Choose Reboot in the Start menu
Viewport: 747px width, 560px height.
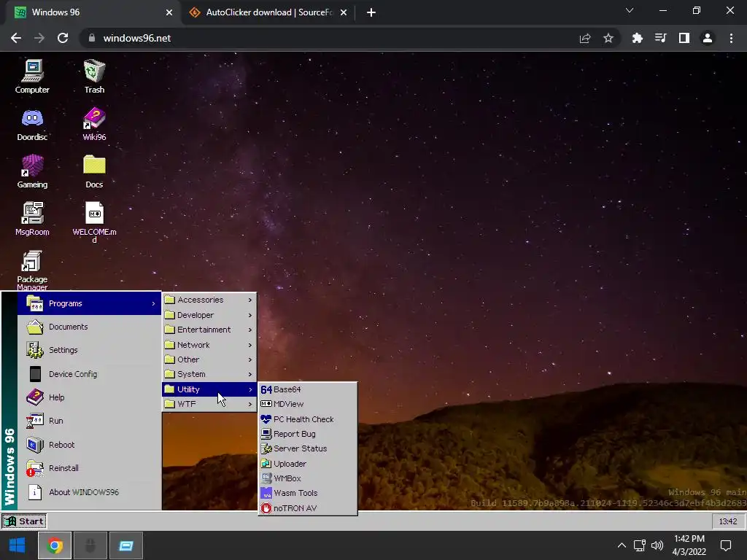click(89, 444)
